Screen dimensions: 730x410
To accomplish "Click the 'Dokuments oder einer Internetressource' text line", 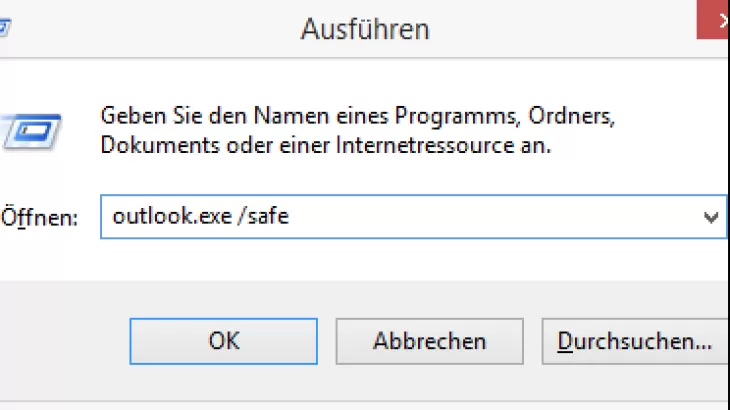I will 325,145.
